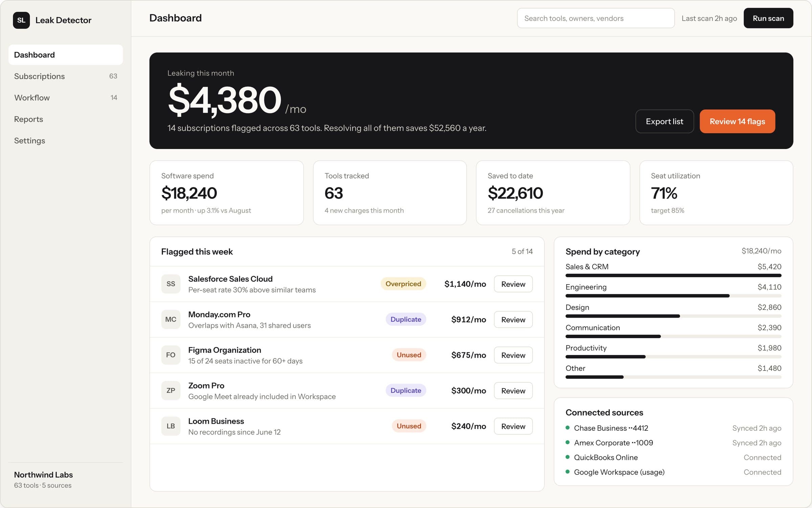Click the Communication spend bar
This screenshot has height=508, width=812.
coord(673,337)
